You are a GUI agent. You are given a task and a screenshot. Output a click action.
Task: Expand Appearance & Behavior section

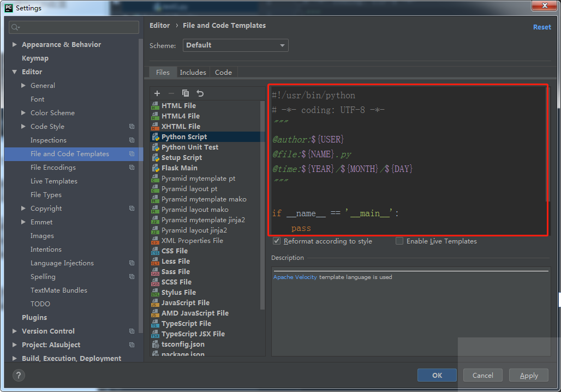[x=15, y=44]
